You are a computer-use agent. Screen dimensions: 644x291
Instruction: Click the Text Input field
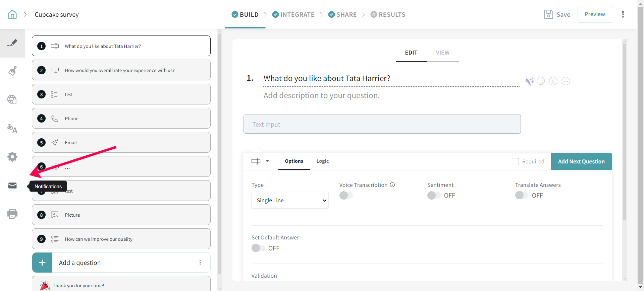click(382, 124)
